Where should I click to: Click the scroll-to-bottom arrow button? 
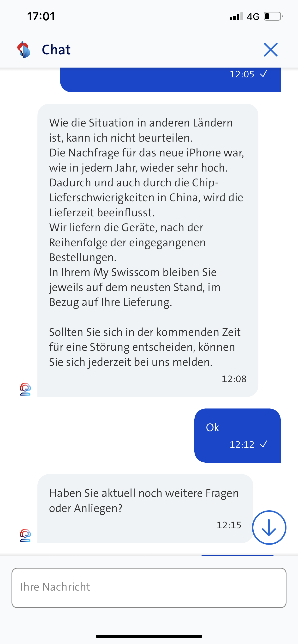[269, 527]
